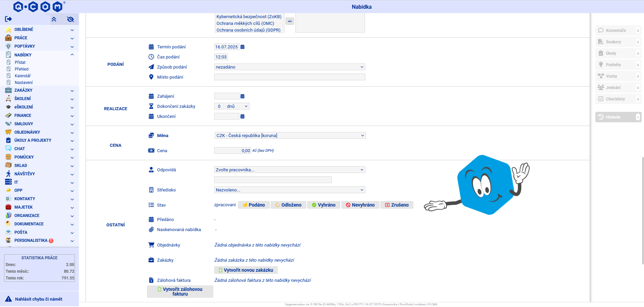Open the Historie side panel
Screen dimensions: 644x307
(x=618, y=117)
